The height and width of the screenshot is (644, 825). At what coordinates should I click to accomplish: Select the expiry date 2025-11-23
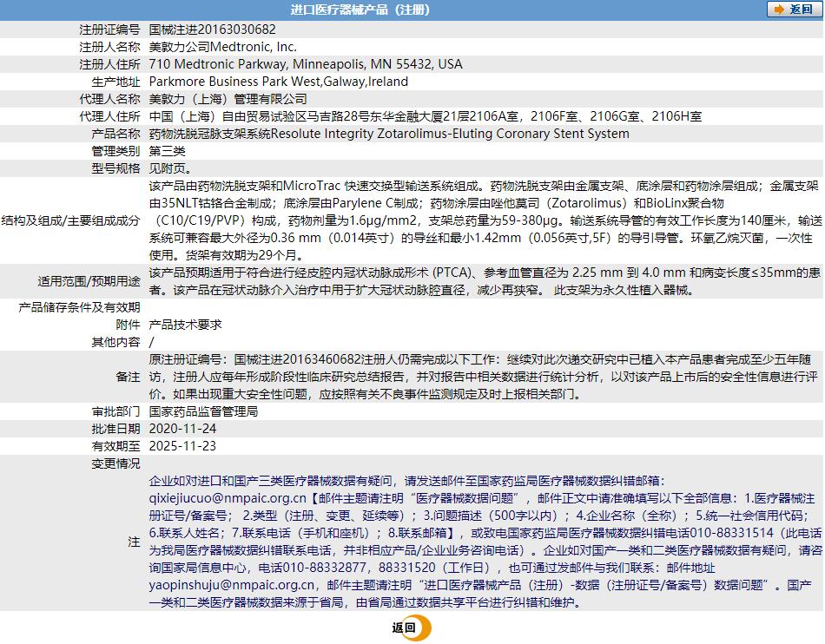pyautogui.click(x=182, y=446)
